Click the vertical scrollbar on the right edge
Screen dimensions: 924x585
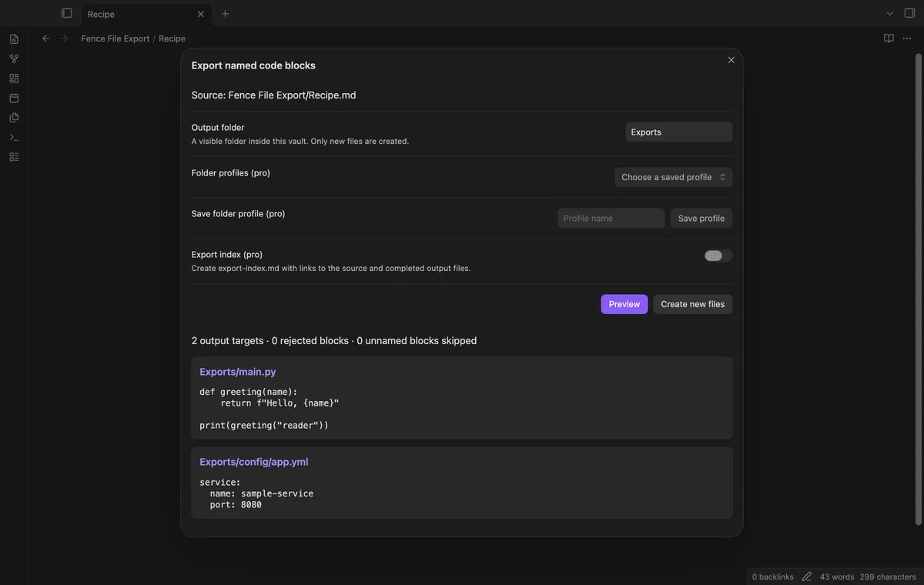918,291
